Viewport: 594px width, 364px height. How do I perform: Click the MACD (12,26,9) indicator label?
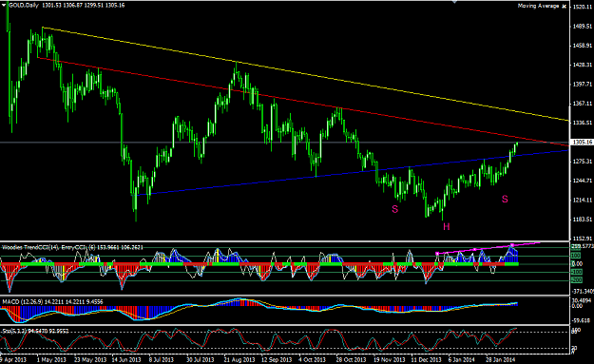(52, 302)
